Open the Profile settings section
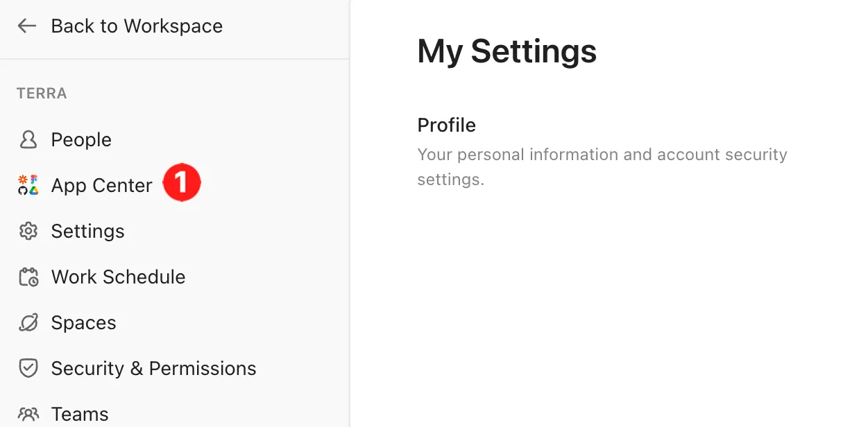 pyautogui.click(x=446, y=125)
